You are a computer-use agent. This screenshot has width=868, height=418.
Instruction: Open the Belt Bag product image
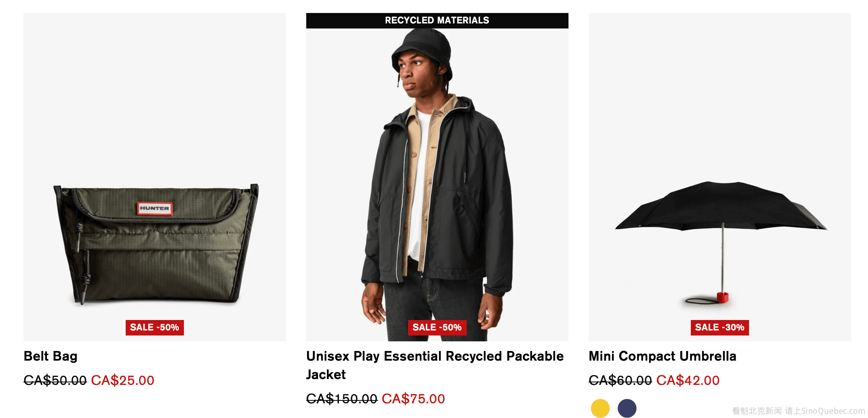click(155, 177)
